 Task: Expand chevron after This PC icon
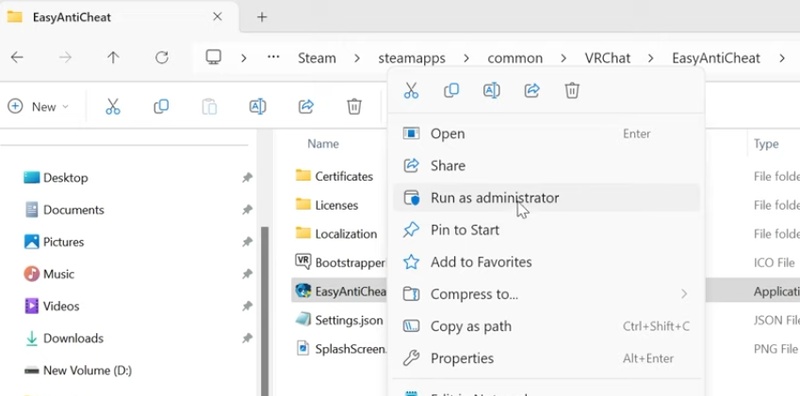pos(244,59)
